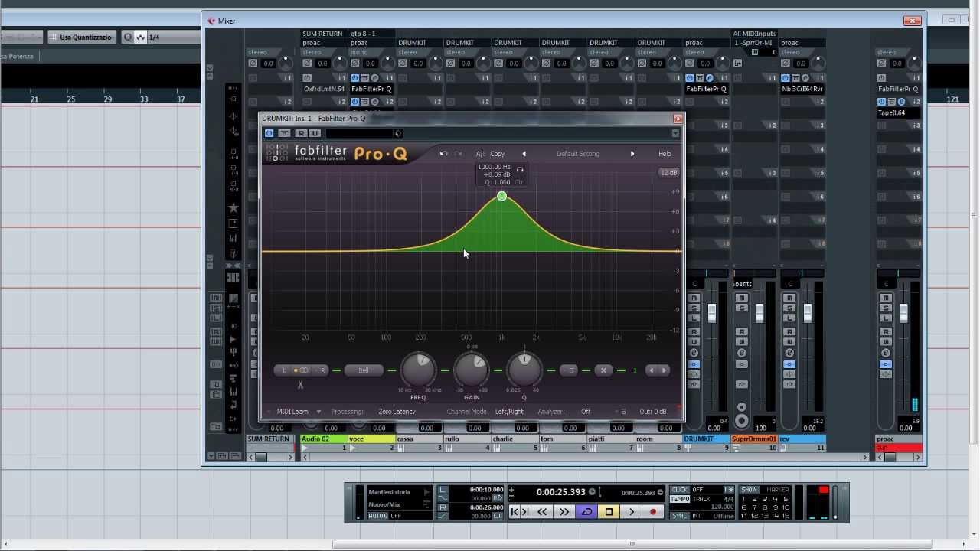Open the MIDI Learn dropdown arrow
This screenshot has height=551, width=980.
(x=318, y=412)
